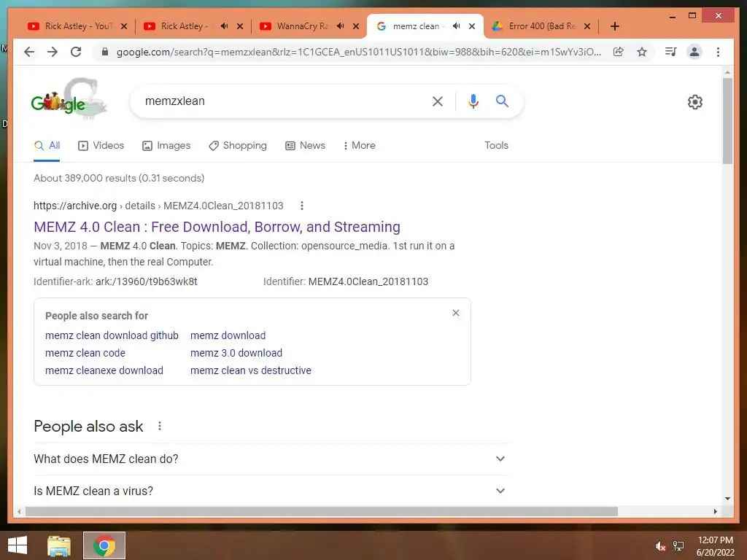This screenshot has height=560, width=747.
Task: Search for memz cleanexe download
Action: (104, 370)
